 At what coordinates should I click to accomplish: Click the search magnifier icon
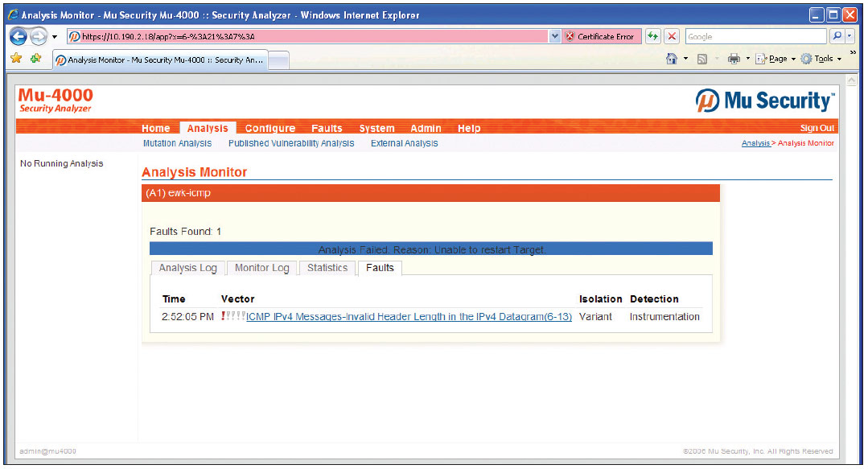click(x=836, y=37)
